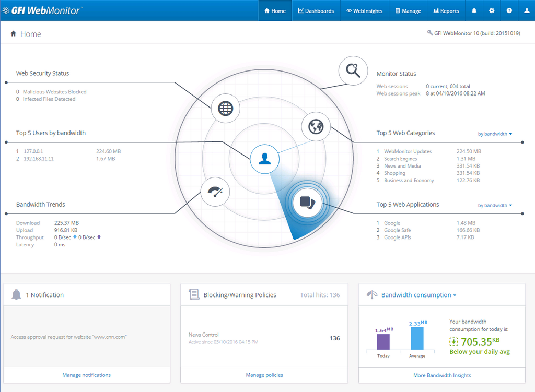
Task: Expand Web Applications 'by bandwidth' dropdown
Action: click(x=495, y=206)
